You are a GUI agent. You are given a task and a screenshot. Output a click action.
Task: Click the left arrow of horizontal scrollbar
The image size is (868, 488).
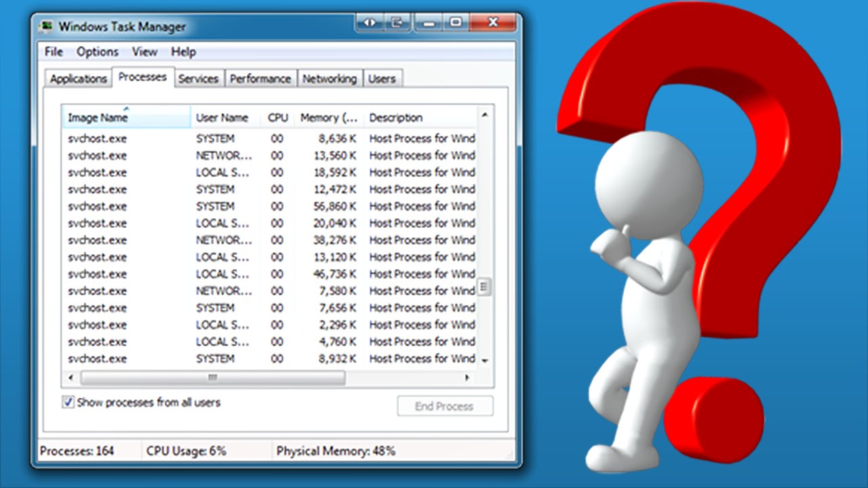[70, 378]
